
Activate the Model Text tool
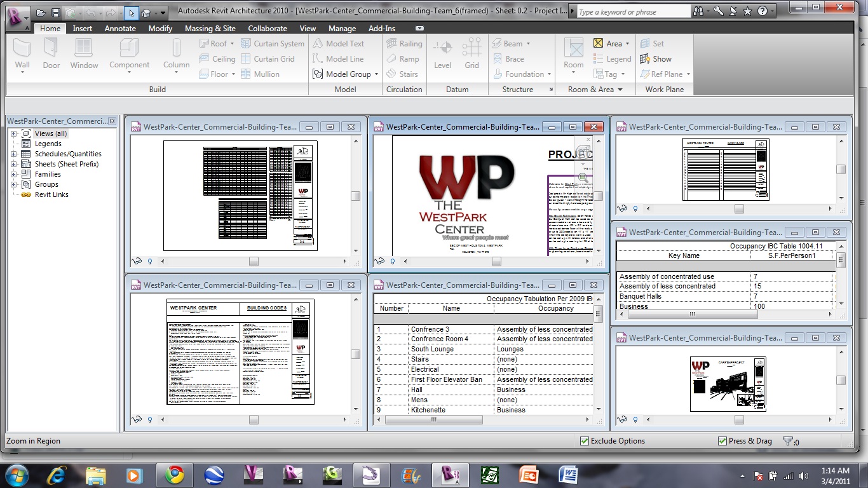[x=344, y=43]
